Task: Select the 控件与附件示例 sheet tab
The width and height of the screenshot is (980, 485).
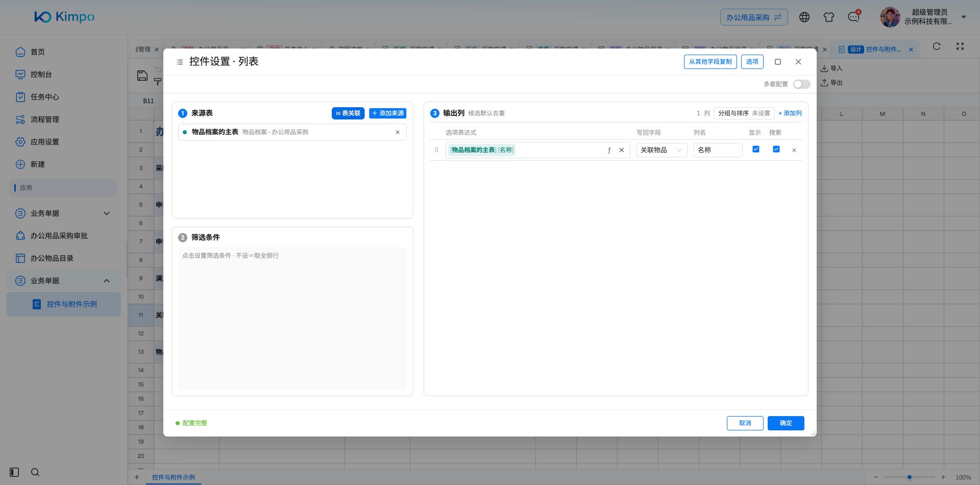Action: (174, 477)
